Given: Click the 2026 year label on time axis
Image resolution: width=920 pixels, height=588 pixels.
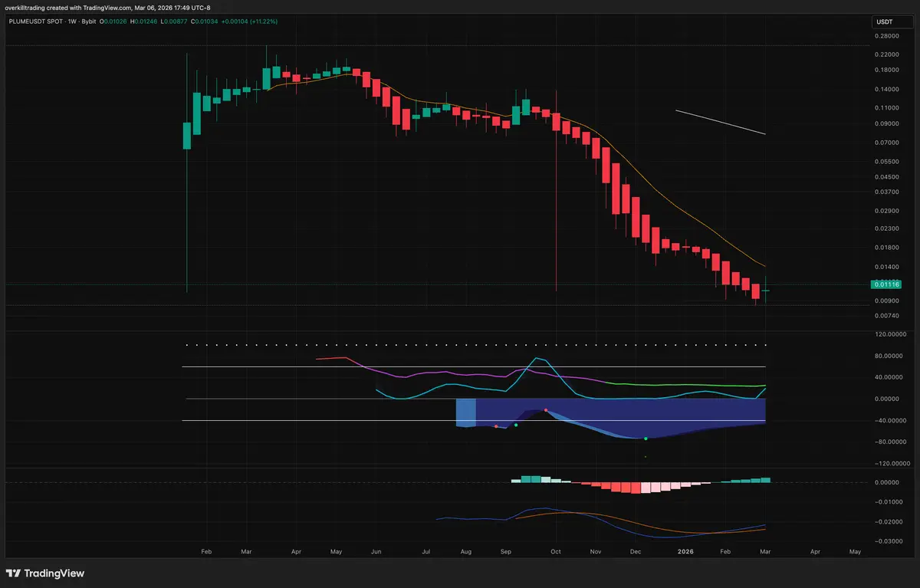Looking at the screenshot, I should click(686, 551).
